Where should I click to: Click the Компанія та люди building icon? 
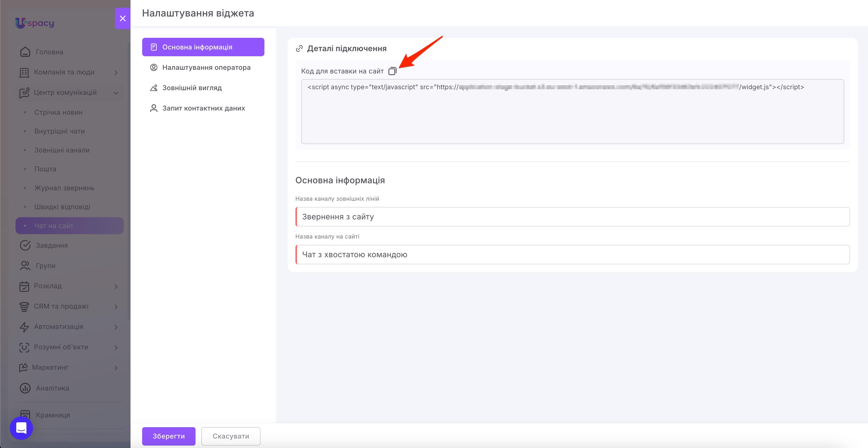click(x=24, y=72)
